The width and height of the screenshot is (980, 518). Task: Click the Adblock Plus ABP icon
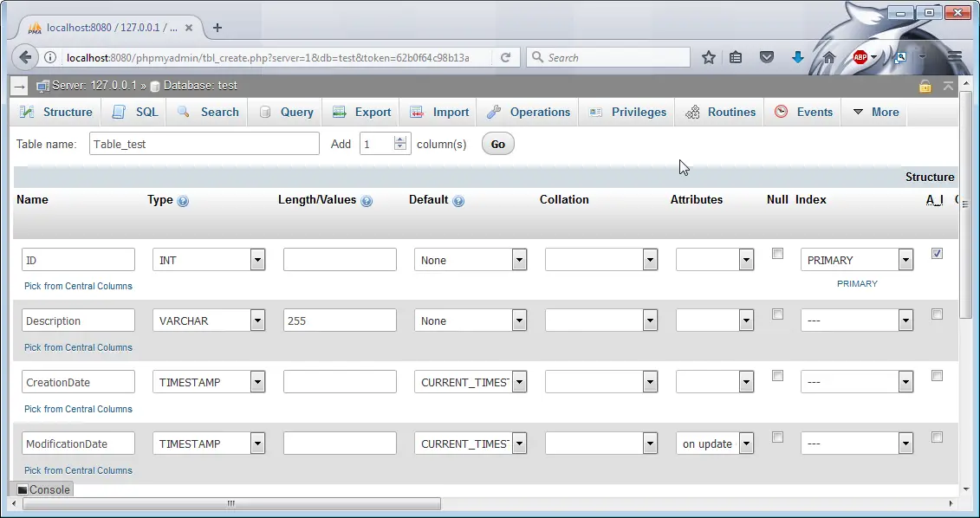[860, 57]
